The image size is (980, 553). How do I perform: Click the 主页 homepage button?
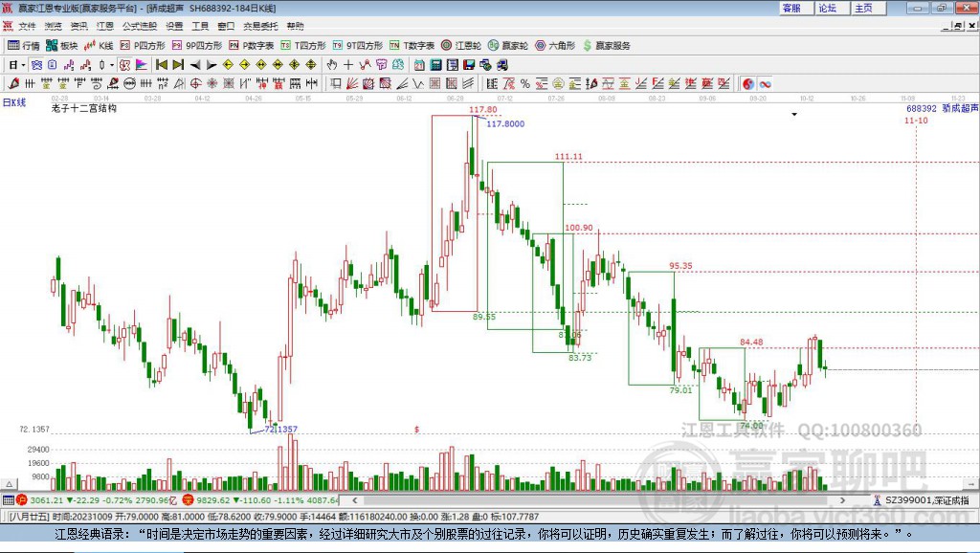pyautogui.click(x=869, y=8)
